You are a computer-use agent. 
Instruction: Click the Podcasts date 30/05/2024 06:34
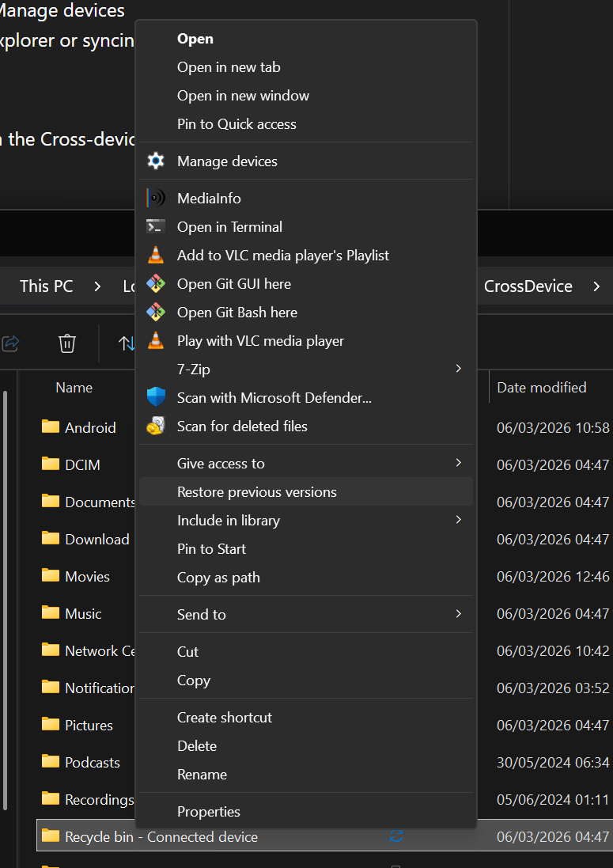[x=553, y=762]
